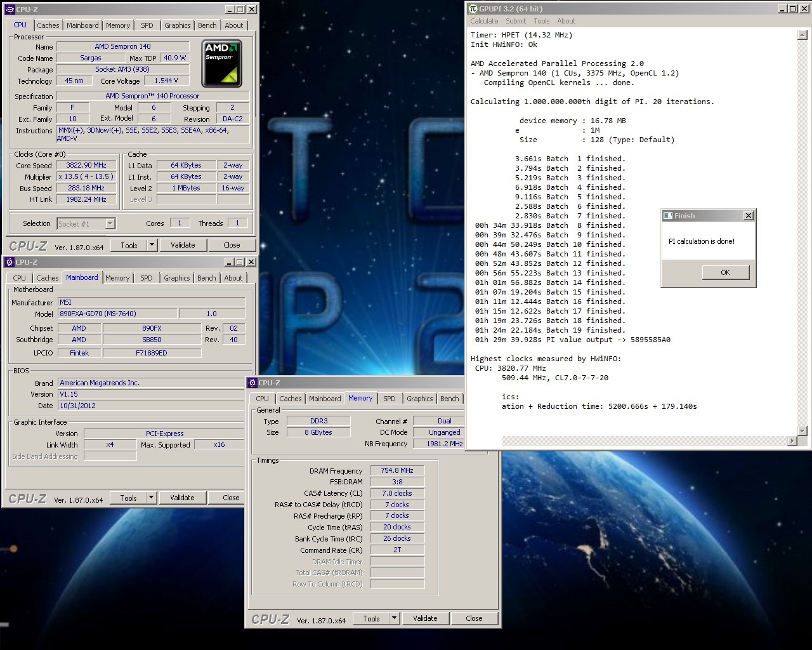The height and width of the screenshot is (650, 812).
Task: Open the Calculate menu in GPUPI
Action: 484,21
